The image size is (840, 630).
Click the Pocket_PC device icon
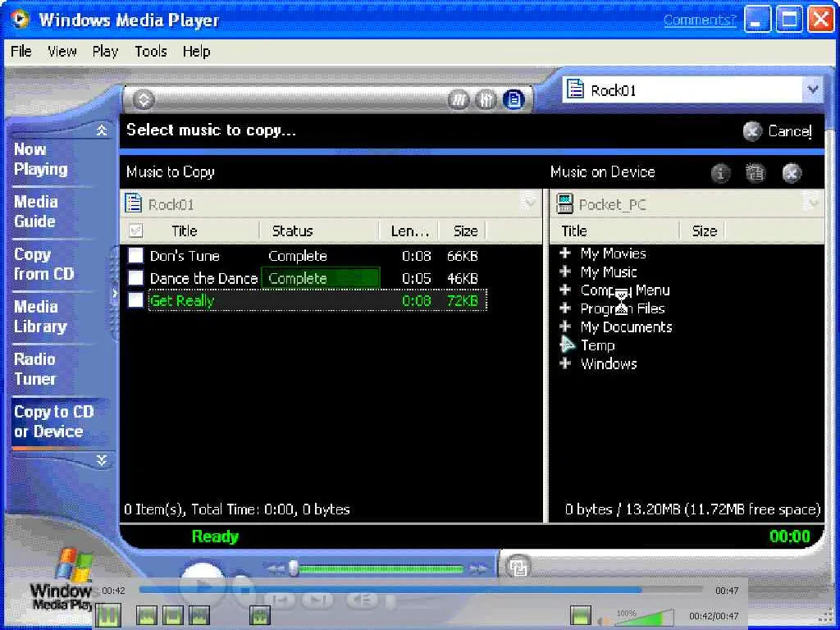pos(564,204)
